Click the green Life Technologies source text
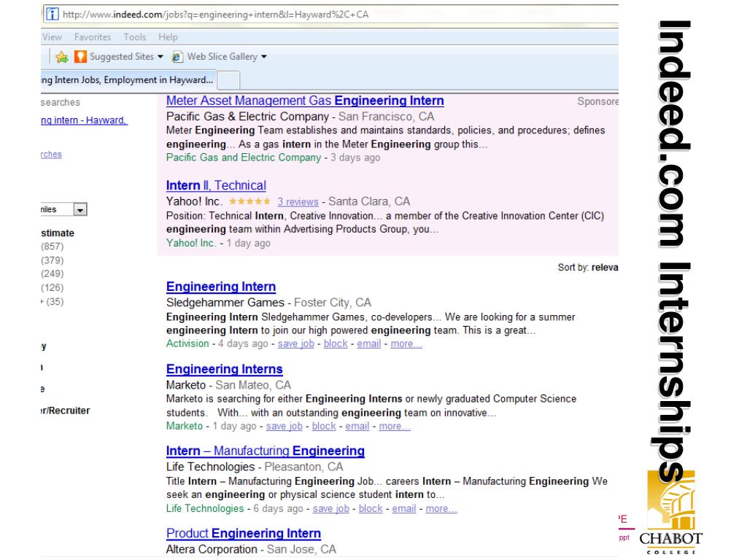The width and height of the screenshot is (747, 560). point(205,508)
